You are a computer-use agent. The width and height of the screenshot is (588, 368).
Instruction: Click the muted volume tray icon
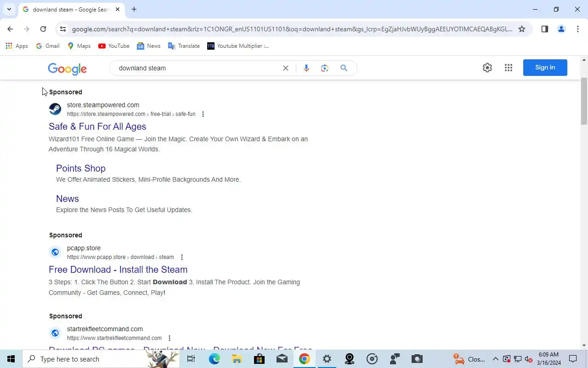click(528, 359)
